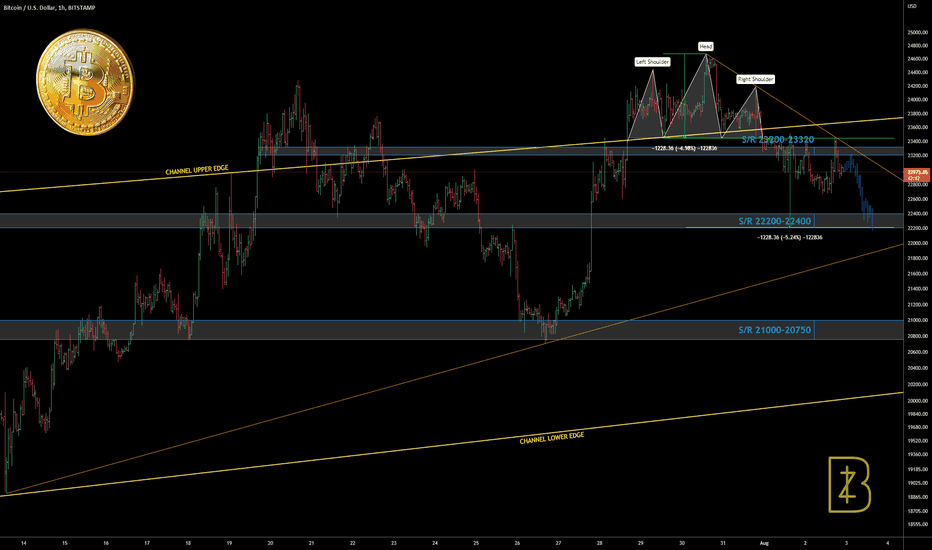Click 20000.00 on the price axis
This screenshot has height=550, width=932.
click(x=918, y=401)
